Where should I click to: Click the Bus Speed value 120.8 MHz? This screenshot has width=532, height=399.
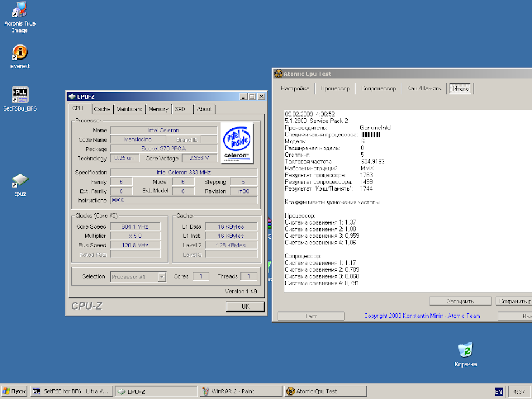coord(135,245)
